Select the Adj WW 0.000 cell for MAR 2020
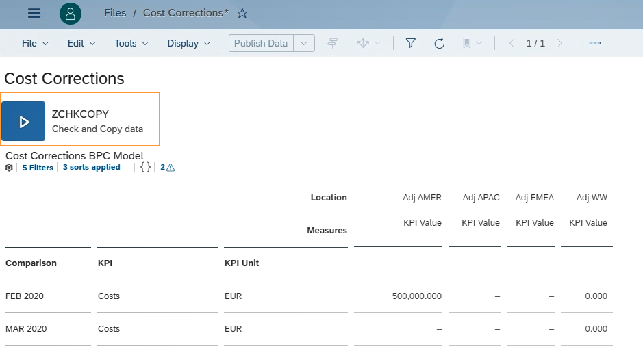Viewport: 643px width, 364px height. click(596, 328)
